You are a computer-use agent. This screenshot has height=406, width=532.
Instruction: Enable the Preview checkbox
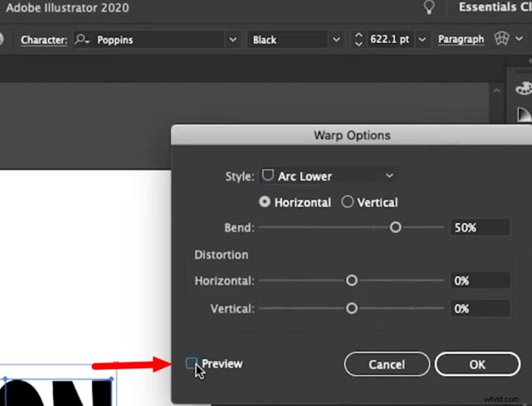click(192, 363)
